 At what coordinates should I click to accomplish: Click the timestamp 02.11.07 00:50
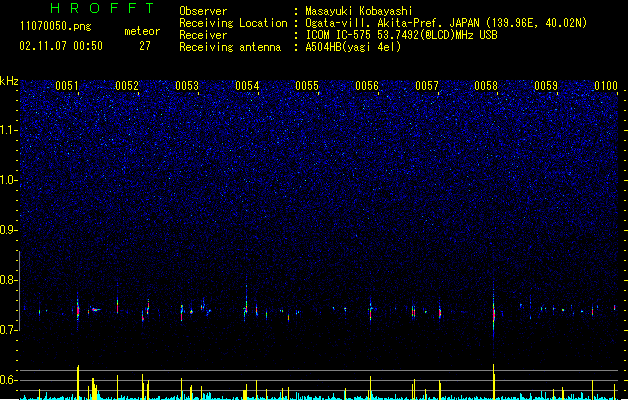click(61, 46)
